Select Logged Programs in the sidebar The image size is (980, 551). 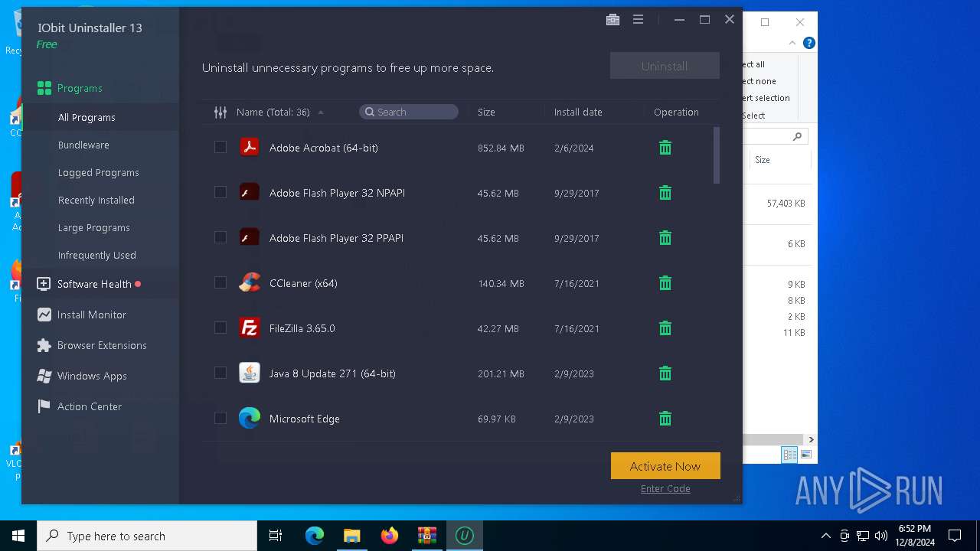tap(100, 172)
